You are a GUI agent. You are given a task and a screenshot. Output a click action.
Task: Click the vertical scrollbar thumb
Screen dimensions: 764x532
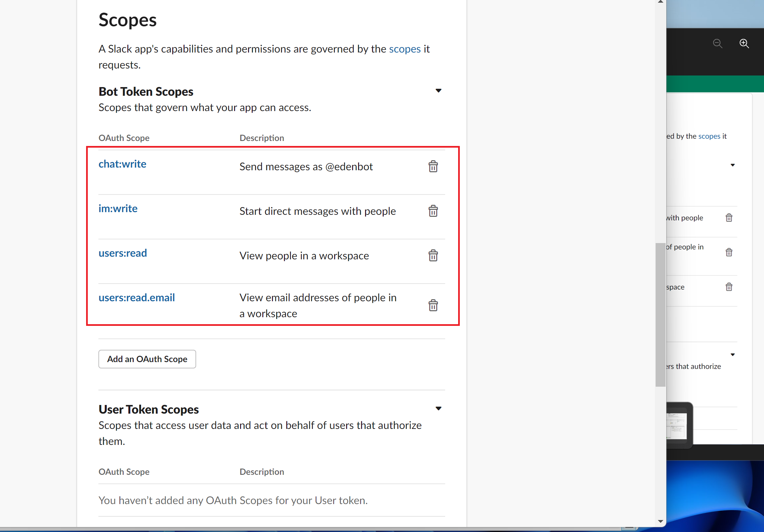(x=661, y=315)
